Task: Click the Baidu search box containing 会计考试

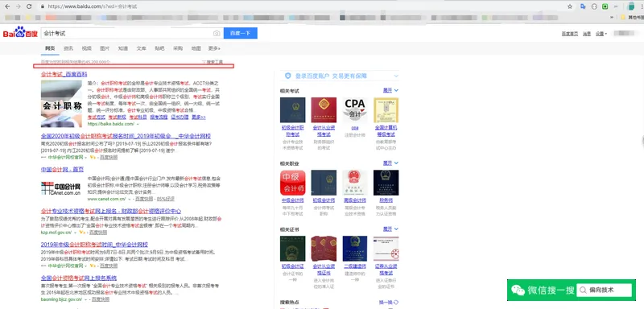Action: (132, 33)
